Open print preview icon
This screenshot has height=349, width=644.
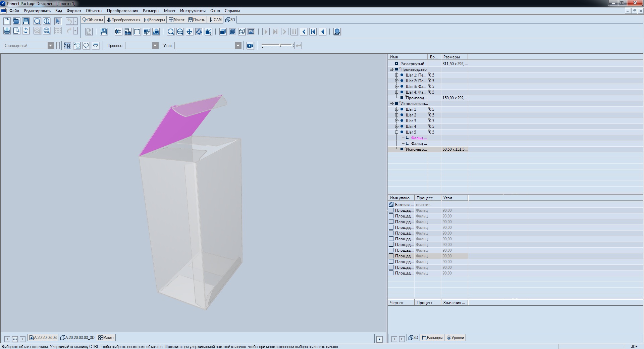tap(16, 31)
